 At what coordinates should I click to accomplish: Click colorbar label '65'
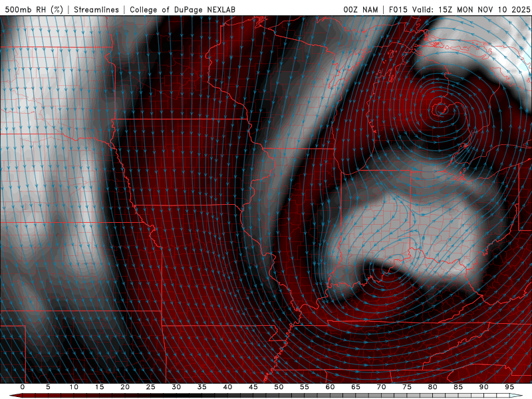pyautogui.click(x=356, y=387)
